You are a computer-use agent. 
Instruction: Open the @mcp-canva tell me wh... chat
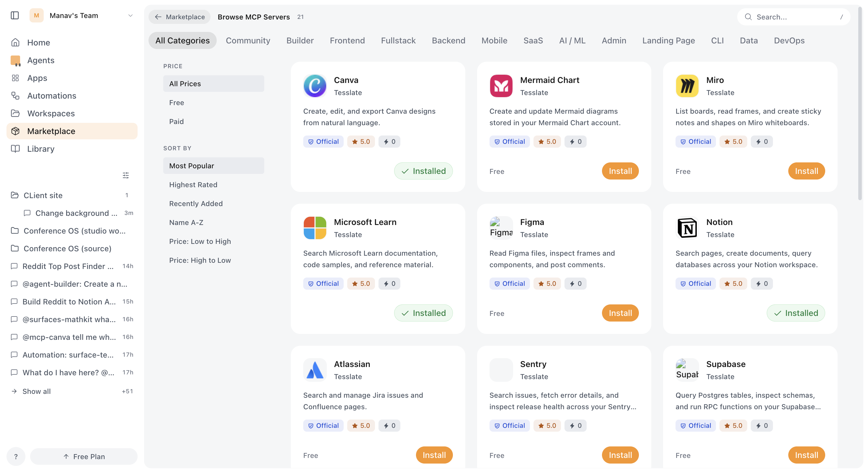72,337
